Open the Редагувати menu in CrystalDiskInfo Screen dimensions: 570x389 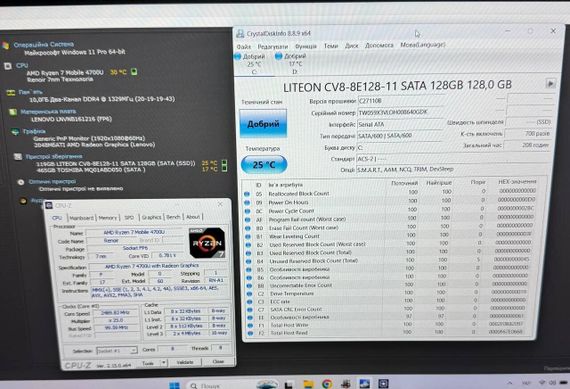(x=273, y=47)
